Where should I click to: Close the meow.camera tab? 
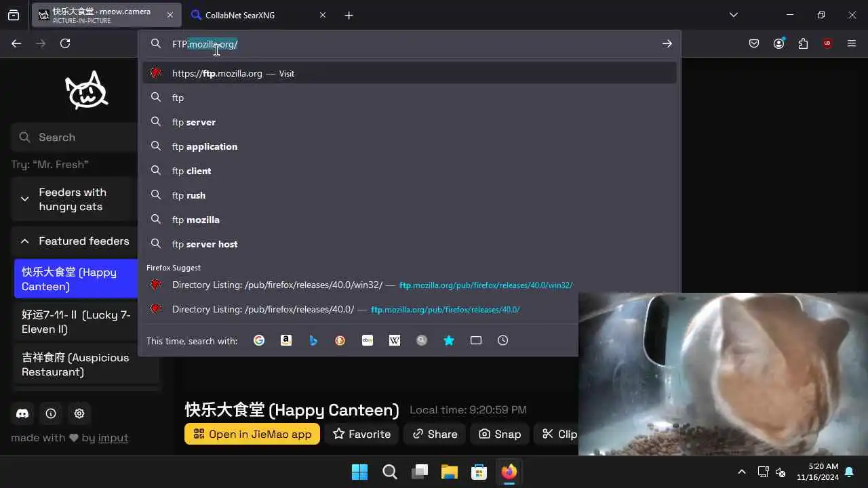[x=170, y=15]
